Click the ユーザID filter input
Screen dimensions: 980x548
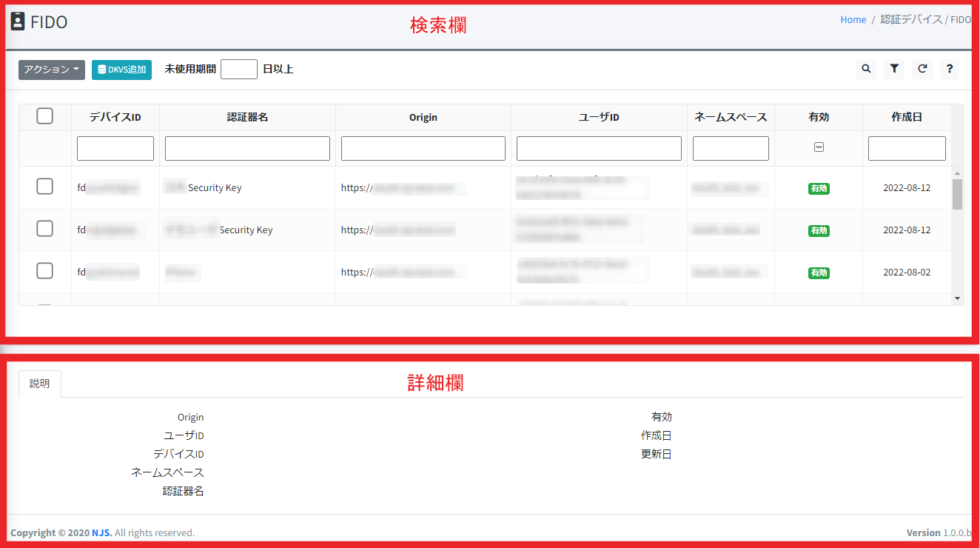click(599, 148)
